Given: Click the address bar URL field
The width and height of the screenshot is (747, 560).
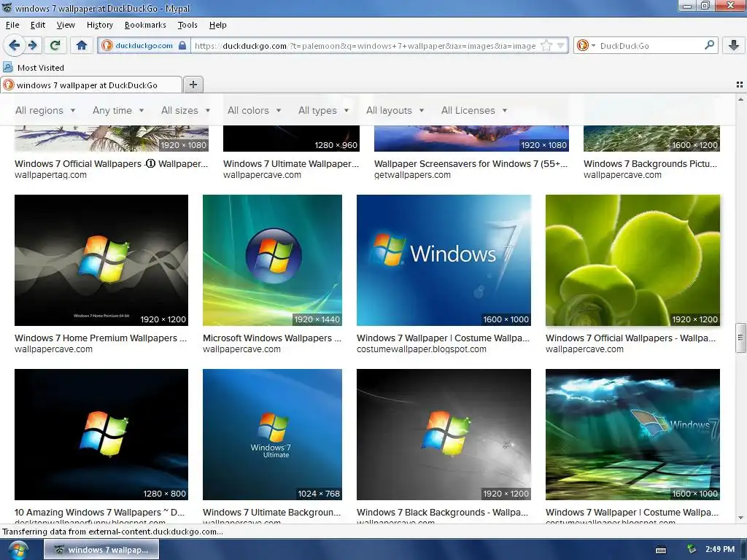Looking at the screenshot, I should pos(365,46).
